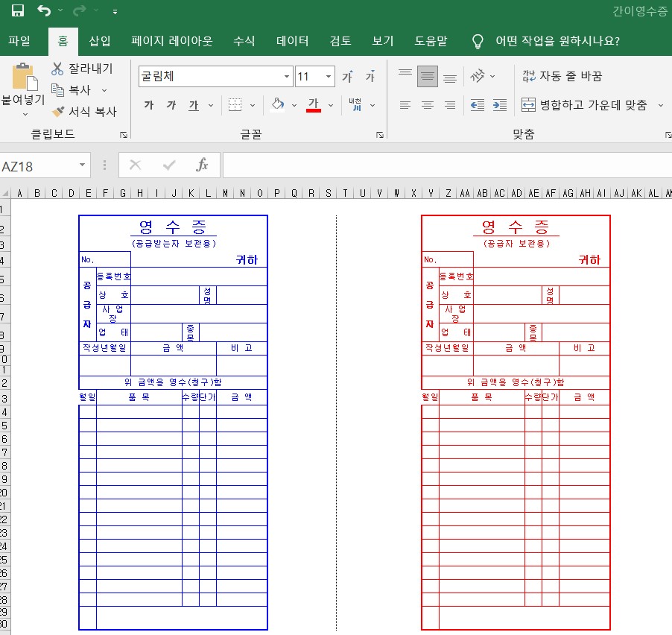The image size is (672, 635).
Task: Open the 파일 menu
Action: pyautogui.click(x=20, y=41)
